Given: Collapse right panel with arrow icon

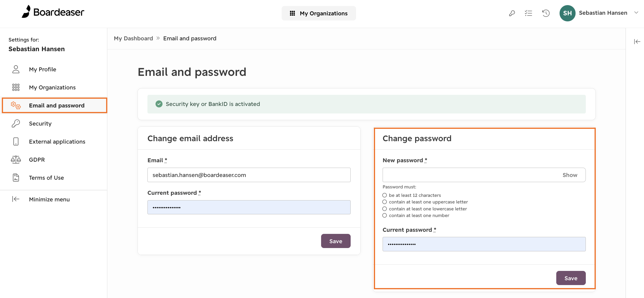Looking at the screenshot, I should 637,42.
